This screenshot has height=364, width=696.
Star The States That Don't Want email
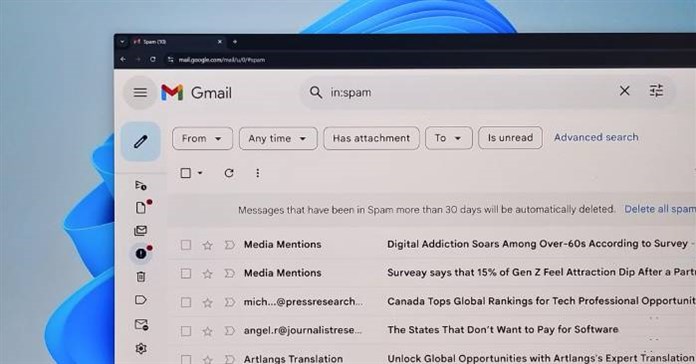[207, 331]
